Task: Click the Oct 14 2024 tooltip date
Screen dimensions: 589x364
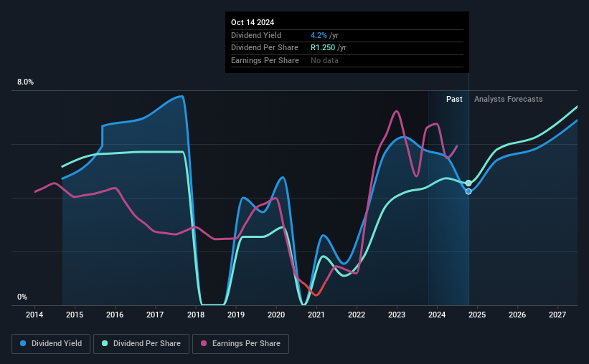Action: pyautogui.click(x=253, y=22)
